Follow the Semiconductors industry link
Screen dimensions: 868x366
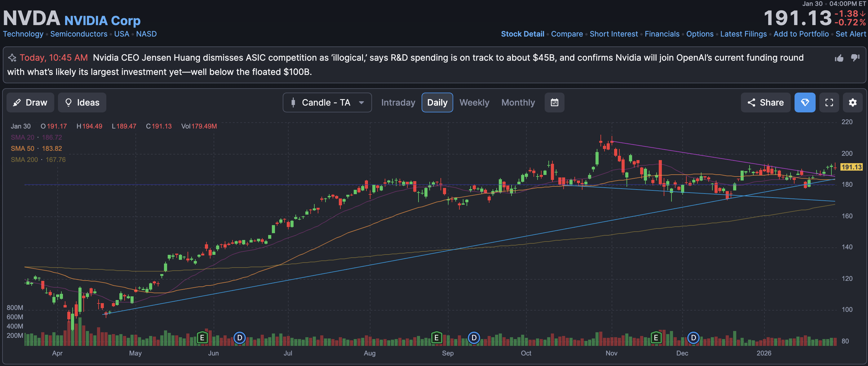click(78, 34)
